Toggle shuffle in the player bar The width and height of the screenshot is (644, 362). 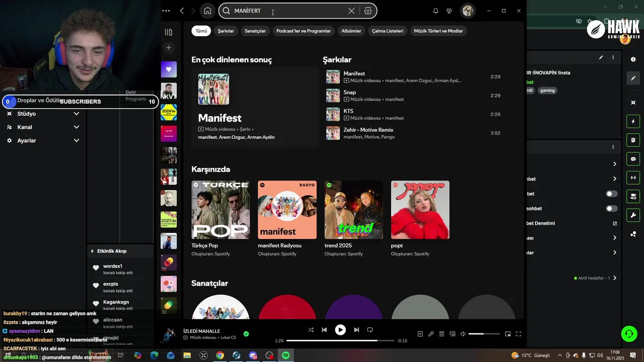point(310,330)
